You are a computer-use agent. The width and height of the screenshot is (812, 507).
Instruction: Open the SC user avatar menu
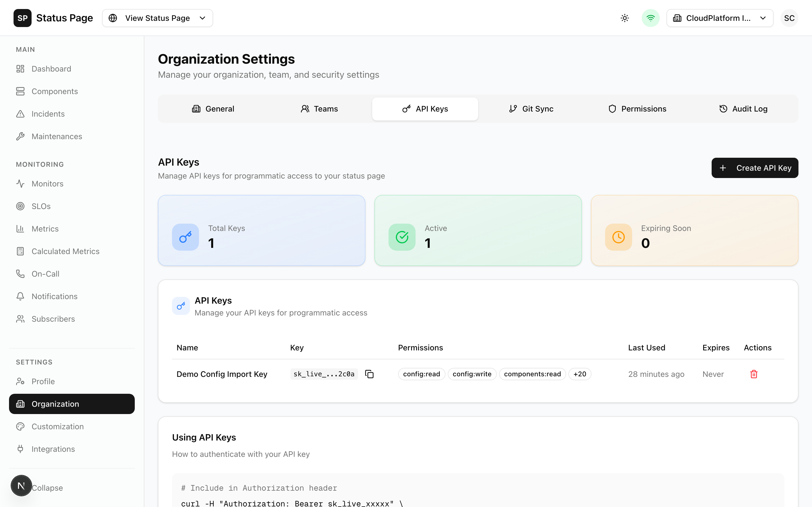[789, 18]
